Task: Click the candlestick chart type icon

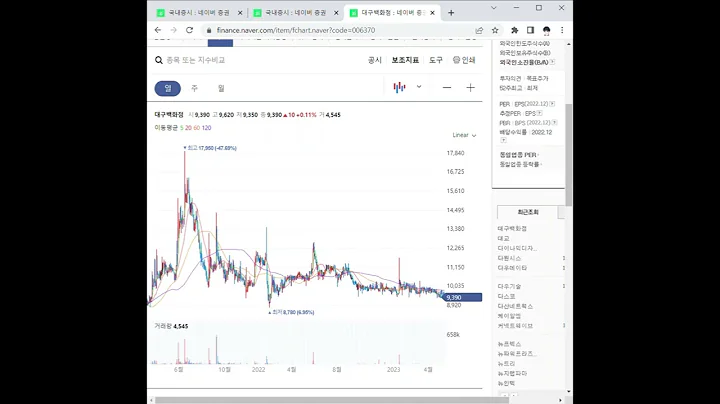Action: pyautogui.click(x=399, y=87)
